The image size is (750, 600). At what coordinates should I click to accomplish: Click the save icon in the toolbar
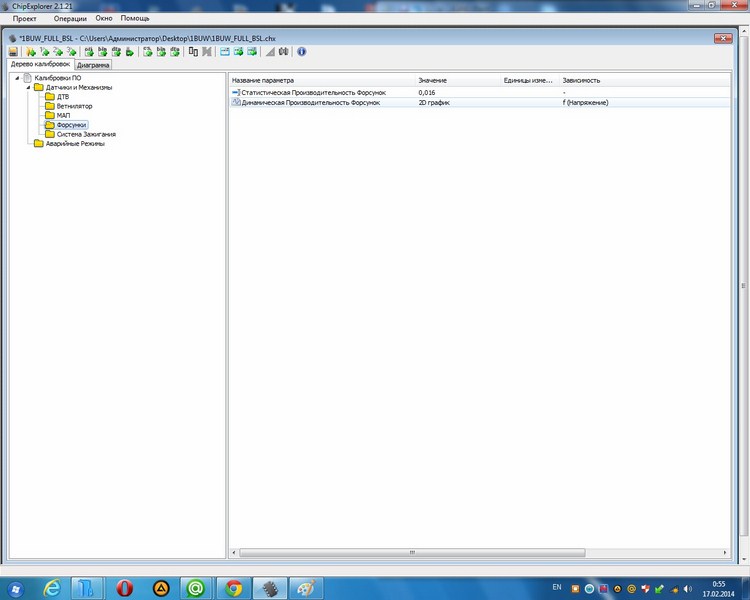point(13,51)
